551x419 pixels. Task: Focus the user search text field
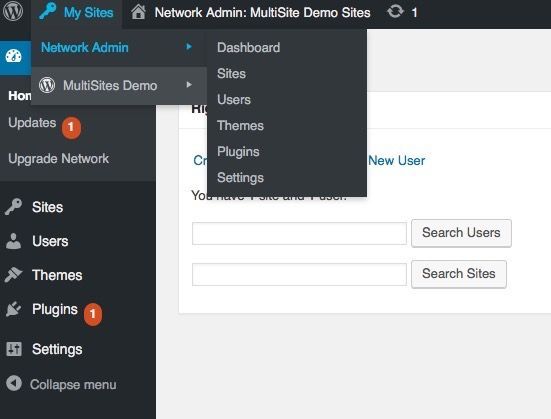tap(299, 233)
